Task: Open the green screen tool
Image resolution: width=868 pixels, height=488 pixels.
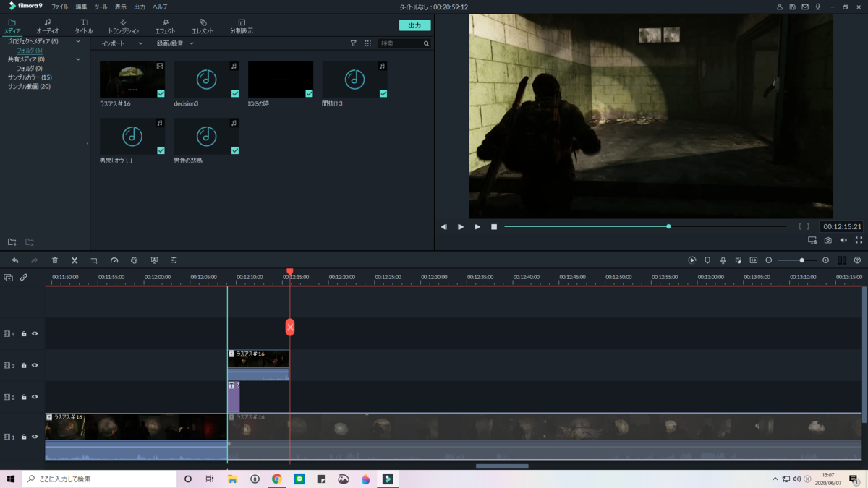Action: [154, 260]
